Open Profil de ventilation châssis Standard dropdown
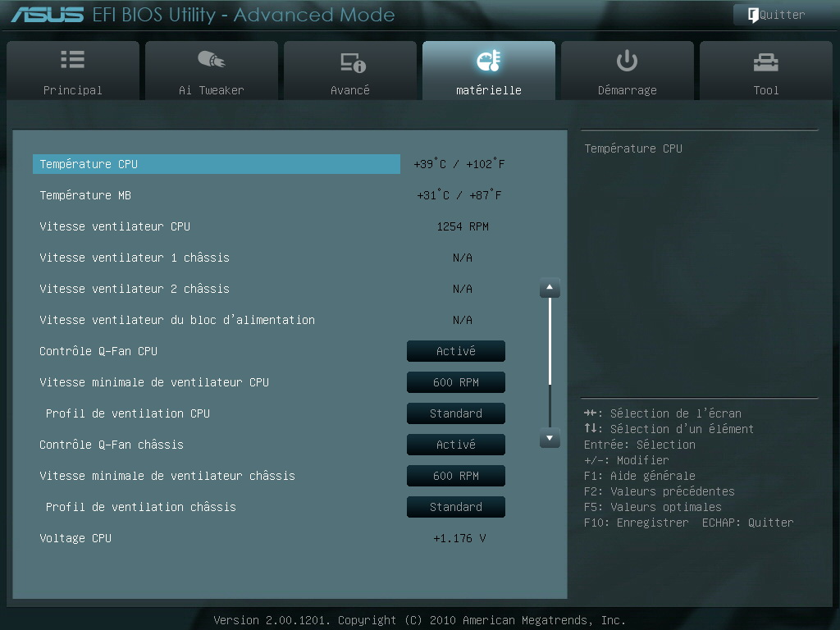 coord(456,506)
